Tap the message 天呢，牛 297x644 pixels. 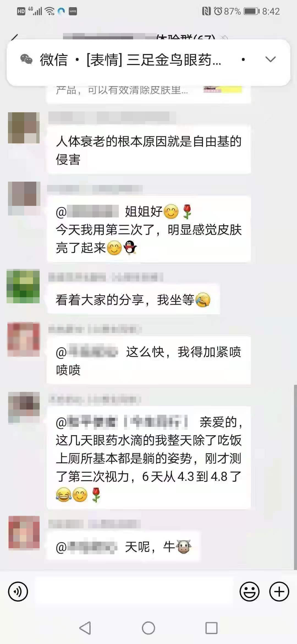(x=124, y=547)
